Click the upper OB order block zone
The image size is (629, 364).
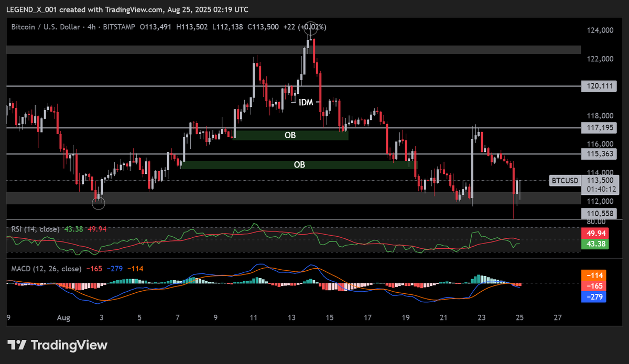[x=290, y=135]
